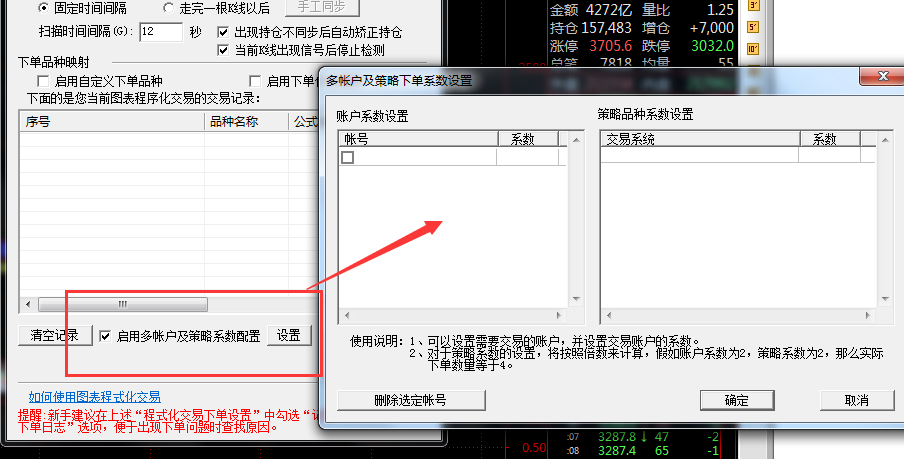
Task: Open 设置 next to multi-account config
Action: coord(289,336)
